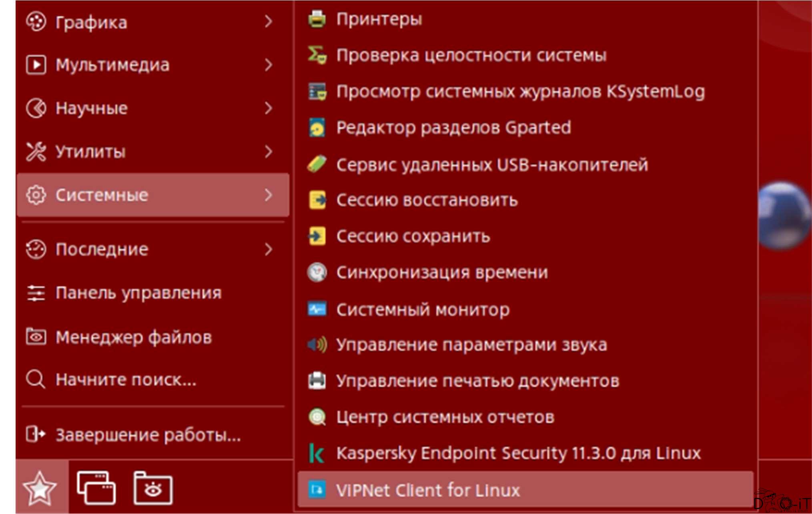Expand the Мультимедиа submenu arrow
Image resolution: width=812 pixels, height=514 pixels.
[x=269, y=65]
